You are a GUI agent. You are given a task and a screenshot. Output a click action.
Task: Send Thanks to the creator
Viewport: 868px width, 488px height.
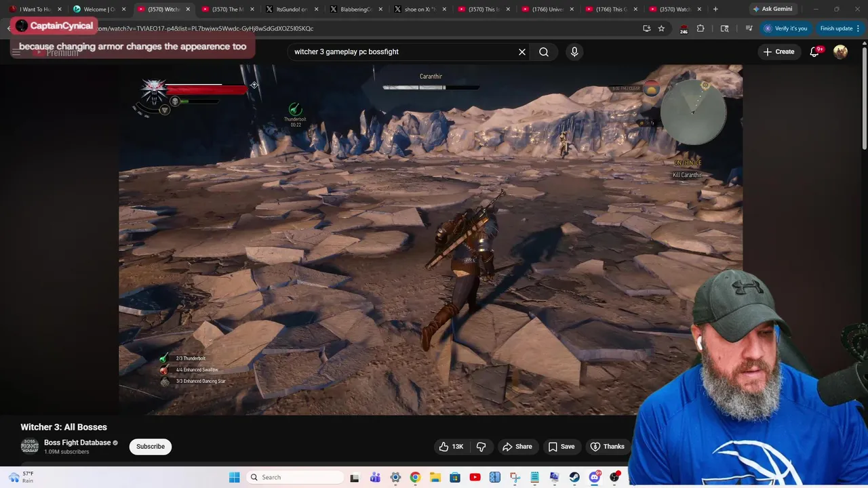click(607, 446)
